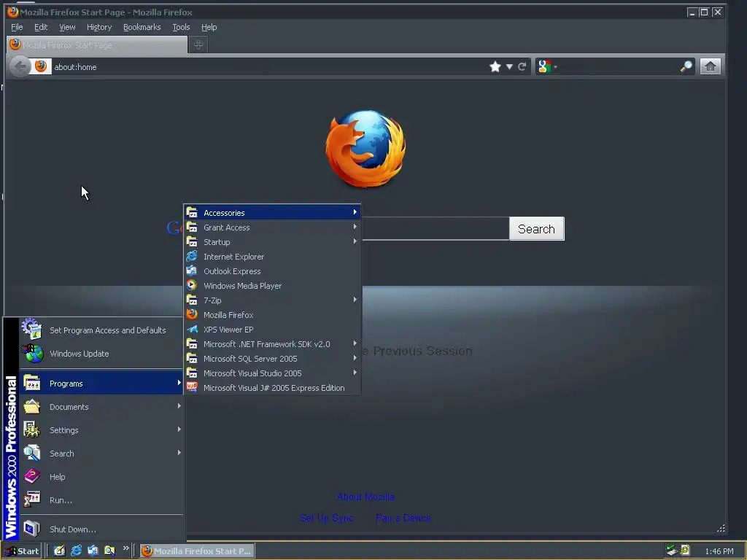Image resolution: width=747 pixels, height=560 pixels.
Task: Expand Documents in the Start menu
Action: click(101, 407)
